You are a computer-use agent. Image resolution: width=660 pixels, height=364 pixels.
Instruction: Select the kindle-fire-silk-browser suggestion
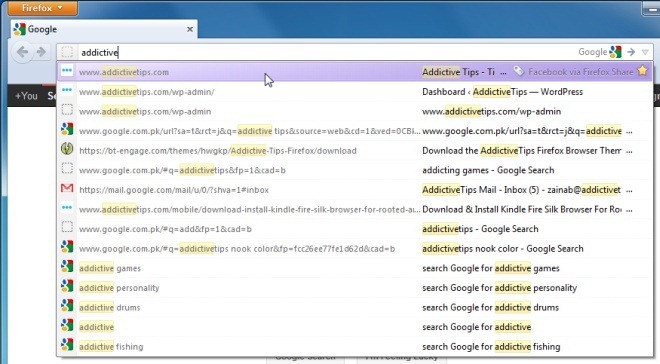pos(355,210)
